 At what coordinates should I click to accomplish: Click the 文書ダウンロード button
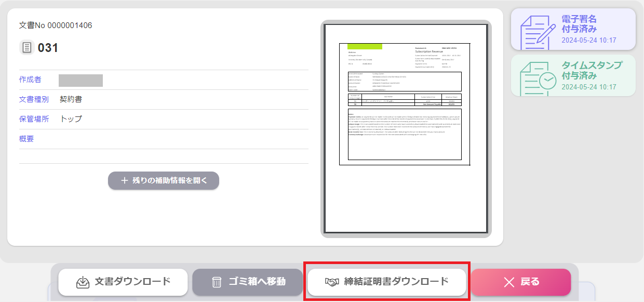[123, 282]
